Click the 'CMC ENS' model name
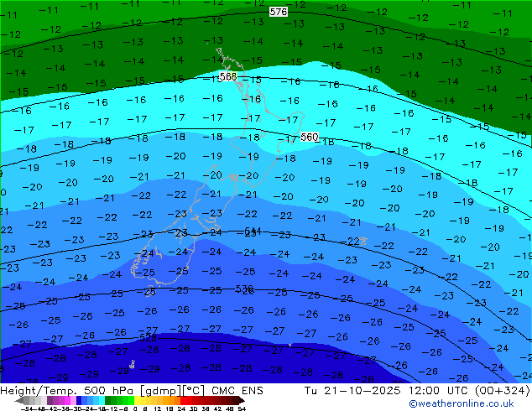The width and height of the screenshot is (532, 411). click(x=237, y=391)
